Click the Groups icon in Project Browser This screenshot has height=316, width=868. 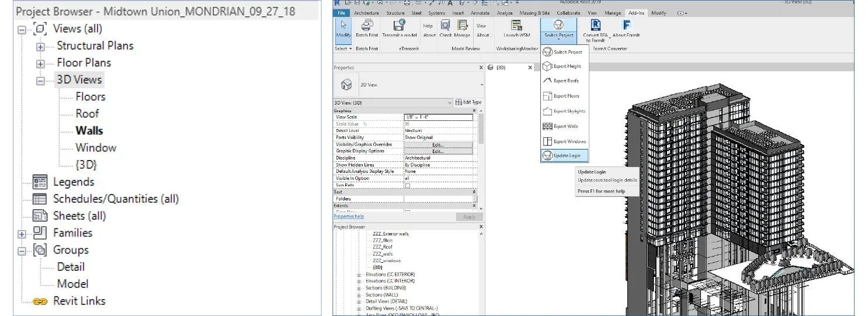click(40, 250)
